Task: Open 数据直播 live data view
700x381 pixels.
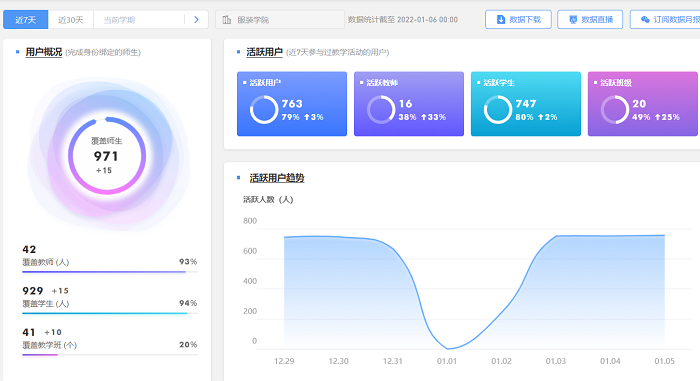Action: pyautogui.click(x=590, y=20)
